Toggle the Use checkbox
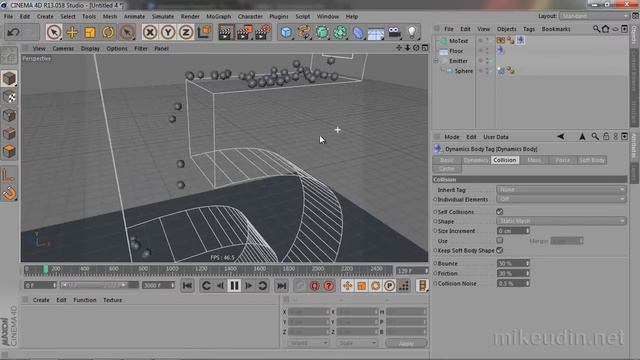 click(500, 240)
